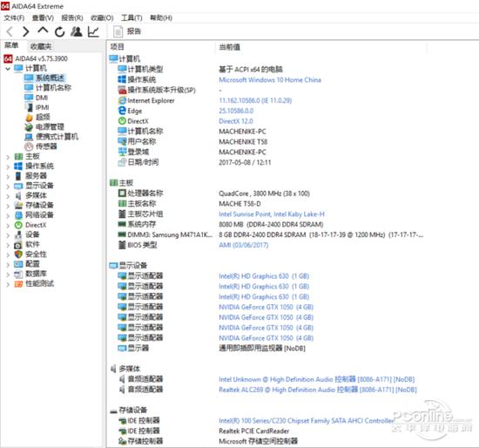Open the 报告(R) menu
The width and height of the screenshot is (479, 448).
pos(72,17)
